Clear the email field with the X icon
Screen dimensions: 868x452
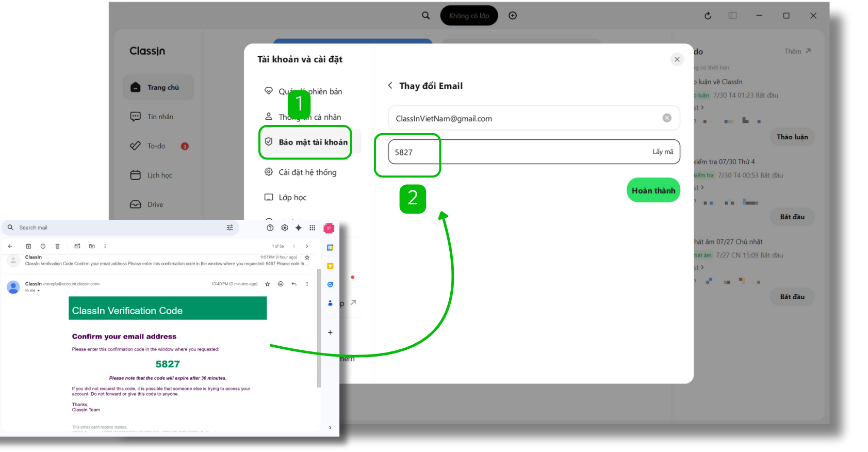[x=666, y=118]
